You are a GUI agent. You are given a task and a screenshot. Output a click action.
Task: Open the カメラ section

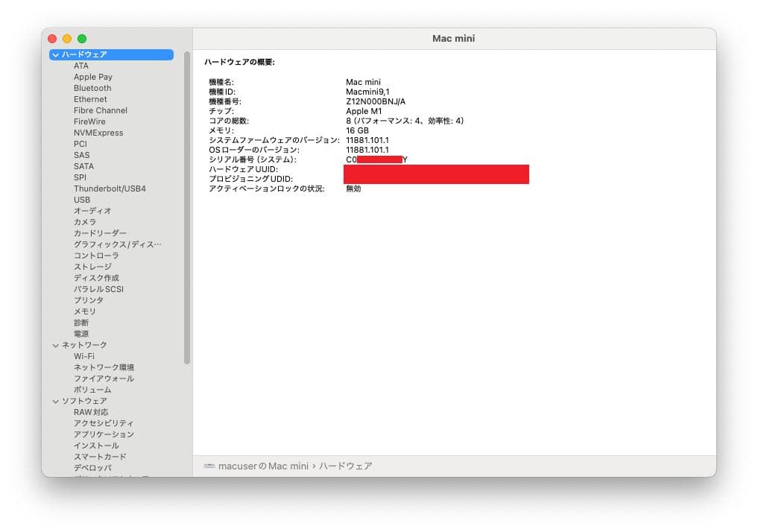[83, 221]
